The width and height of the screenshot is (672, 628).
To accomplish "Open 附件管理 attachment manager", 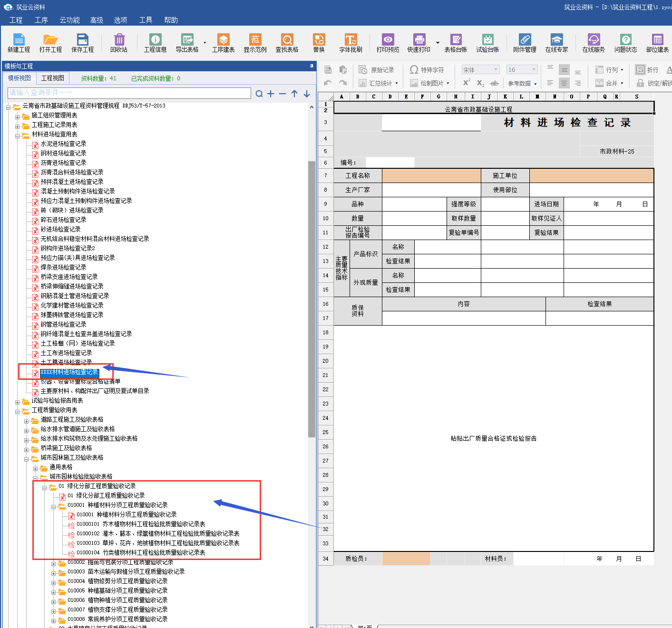I will (525, 43).
